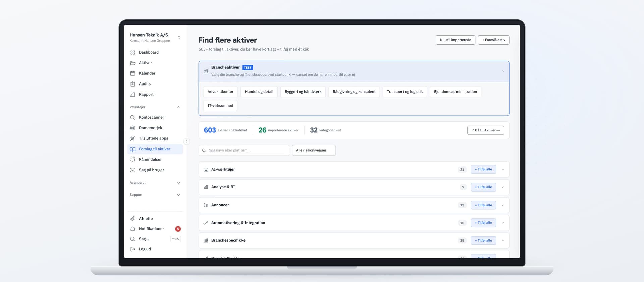Open the Alle risikoniveauer filter dropdown
The image size is (644, 282).
point(314,150)
